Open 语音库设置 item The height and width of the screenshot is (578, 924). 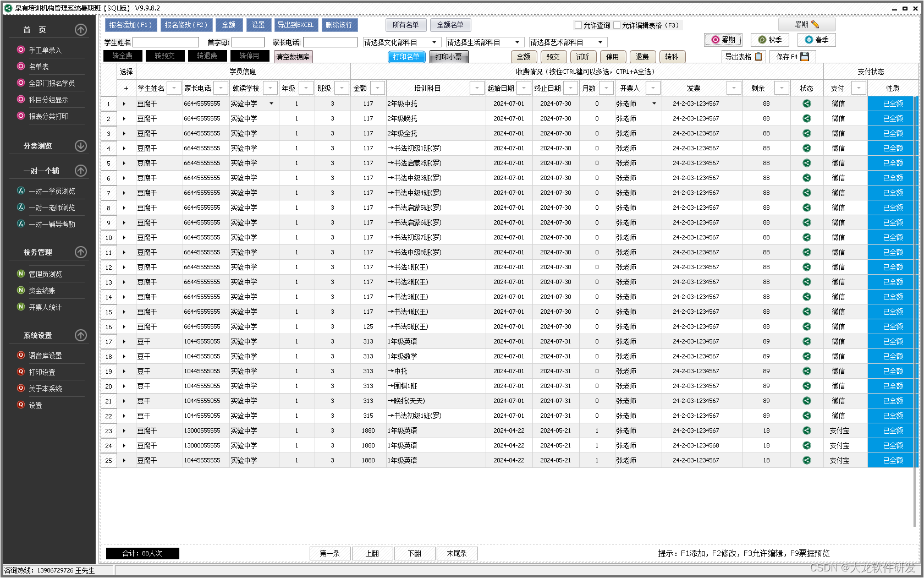[x=45, y=356]
